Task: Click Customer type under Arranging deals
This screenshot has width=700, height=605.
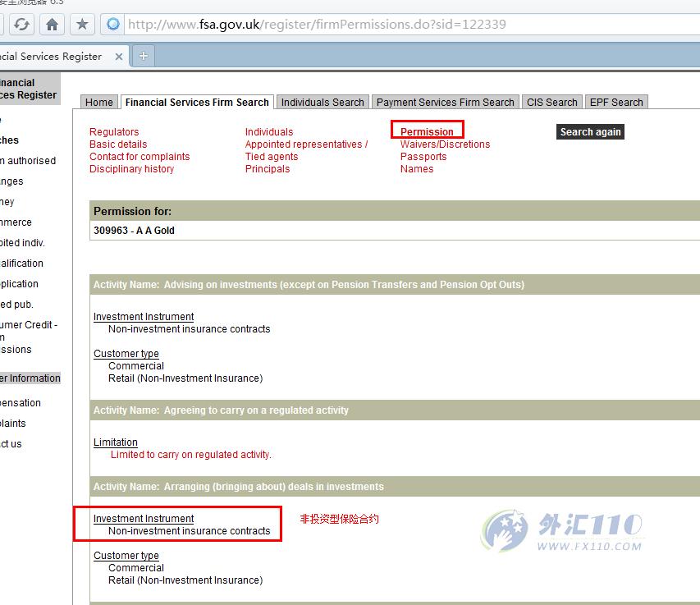Action: point(126,556)
